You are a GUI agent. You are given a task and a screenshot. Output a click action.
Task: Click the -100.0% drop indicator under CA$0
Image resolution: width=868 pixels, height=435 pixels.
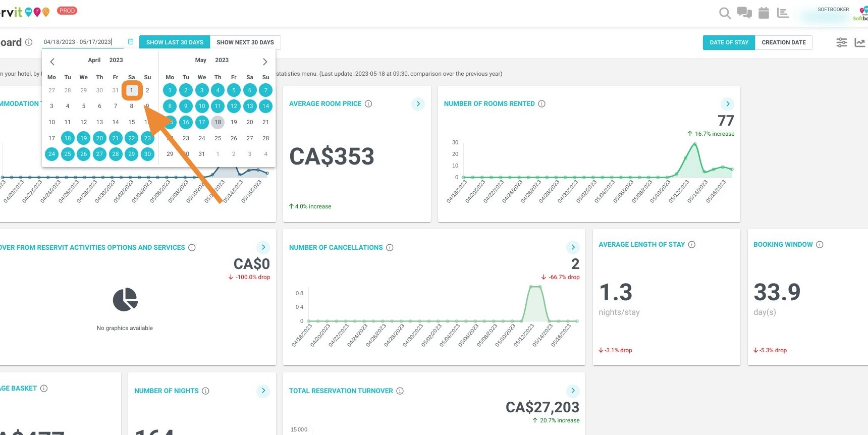[249, 277]
